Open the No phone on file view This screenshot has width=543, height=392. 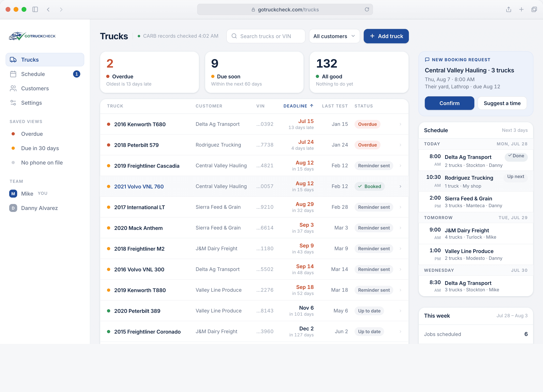(x=45, y=162)
